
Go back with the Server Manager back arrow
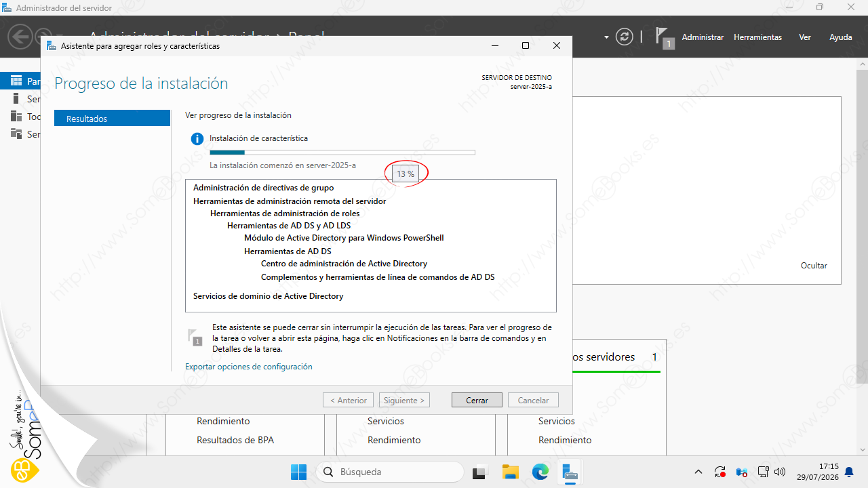(21, 36)
